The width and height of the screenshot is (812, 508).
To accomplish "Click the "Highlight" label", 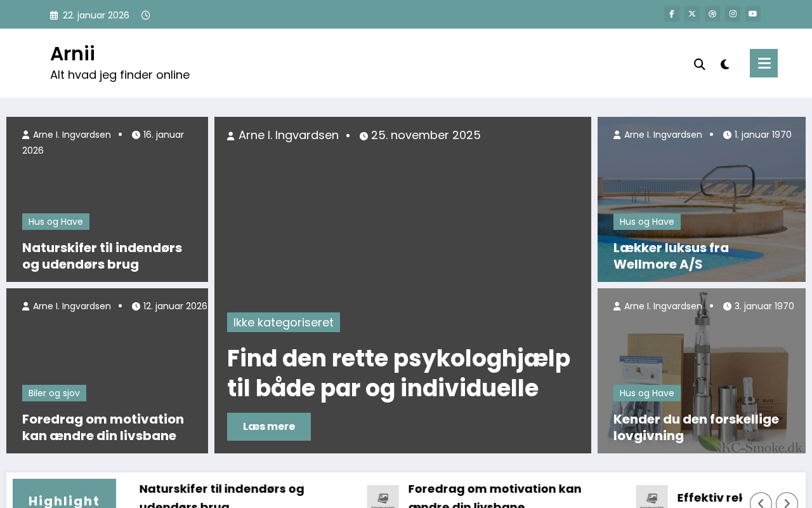I will pyautogui.click(x=64, y=500).
